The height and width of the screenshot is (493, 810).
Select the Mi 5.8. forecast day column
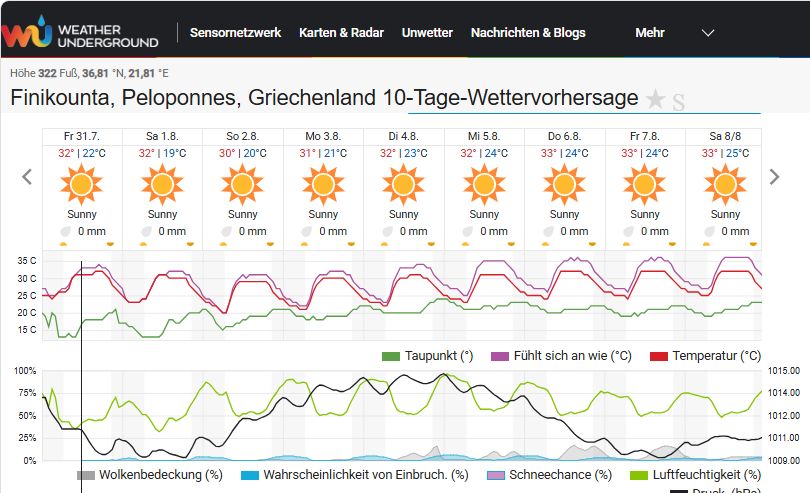click(484, 189)
